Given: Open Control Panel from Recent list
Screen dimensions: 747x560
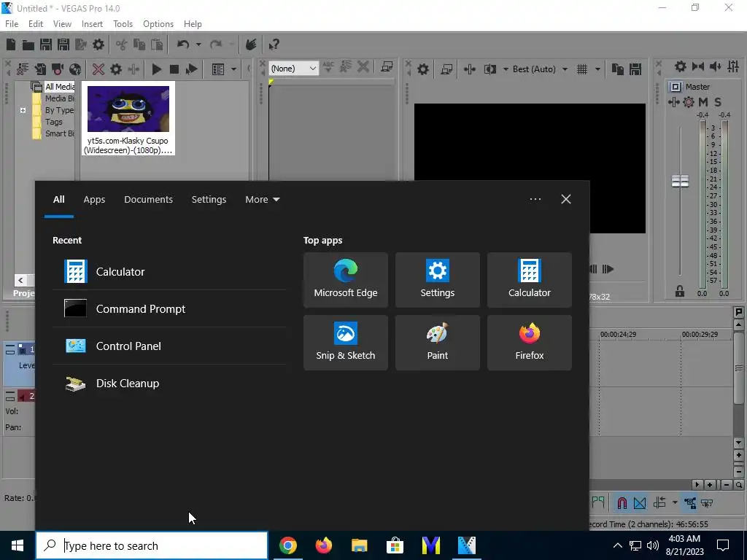Looking at the screenshot, I should [169, 346].
